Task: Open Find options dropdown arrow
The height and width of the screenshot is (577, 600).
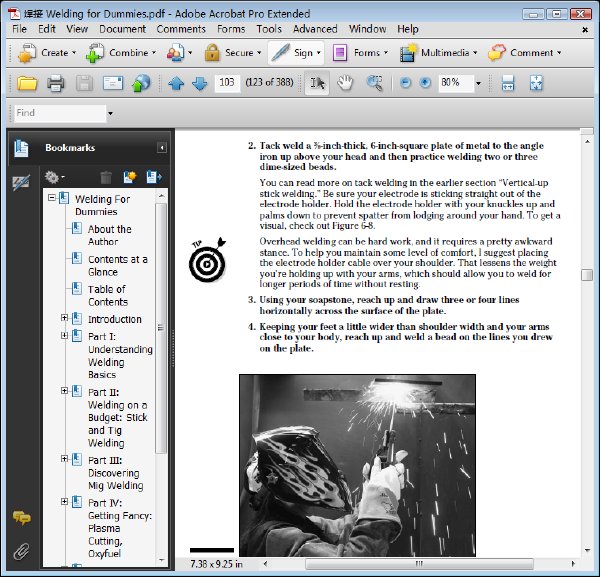Action: [111, 113]
